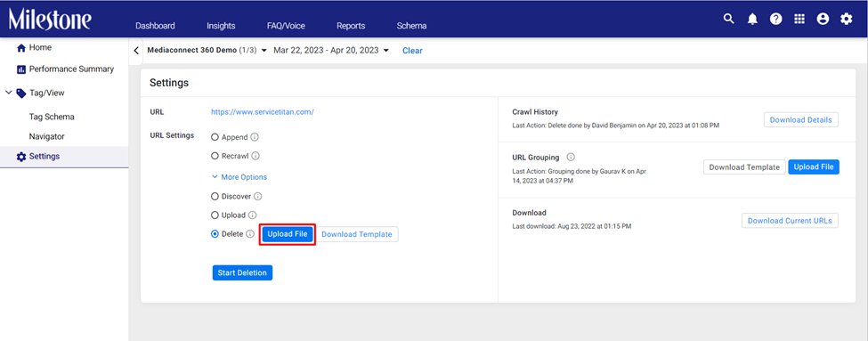This screenshot has height=341, width=868.
Task: Open Navigator in sidebar
Action: click(47, 136)
